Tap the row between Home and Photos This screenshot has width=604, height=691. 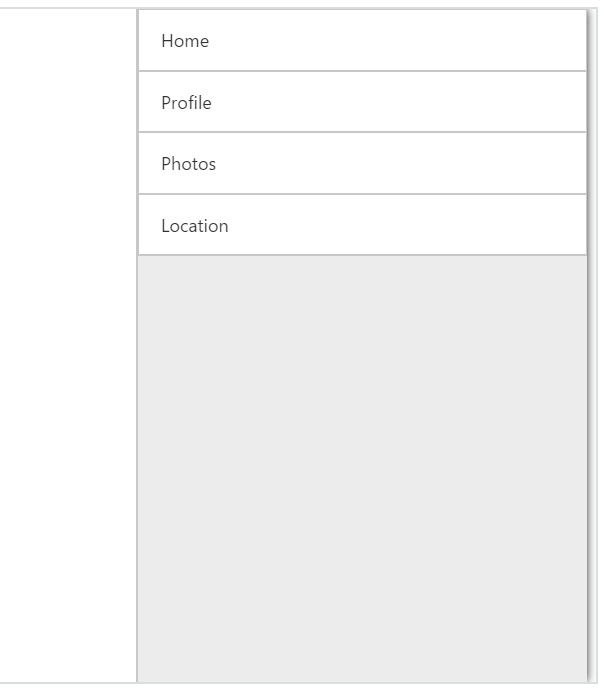click(x=361, y=103)
